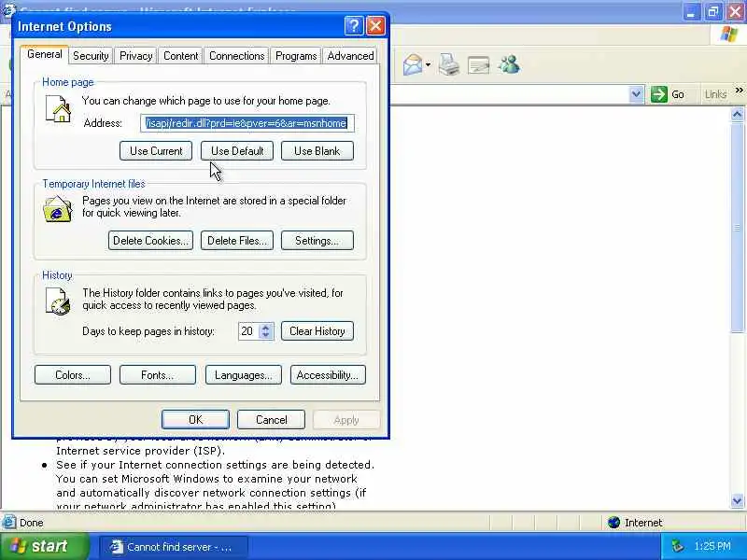
Task: Click the Print icon in the IE toolbar
Action: click(x=449, y=64)
